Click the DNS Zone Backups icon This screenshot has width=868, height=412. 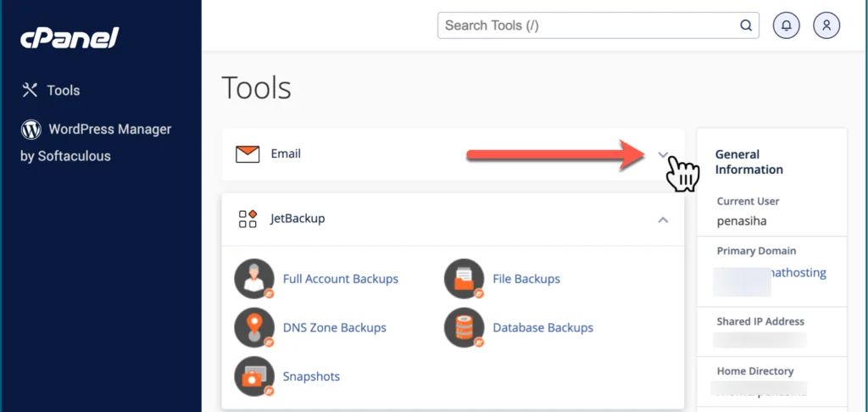[x=253, y=327]
